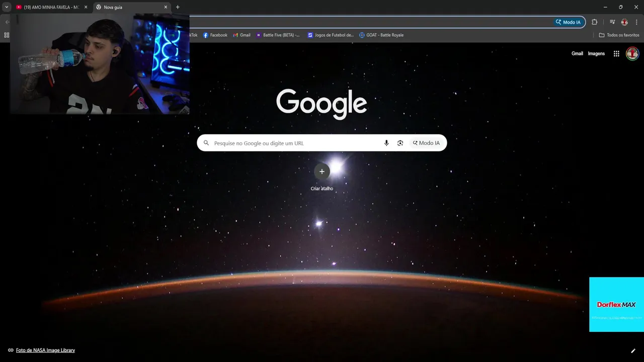Open the Google account avatar on page

[x=632, y=54]
